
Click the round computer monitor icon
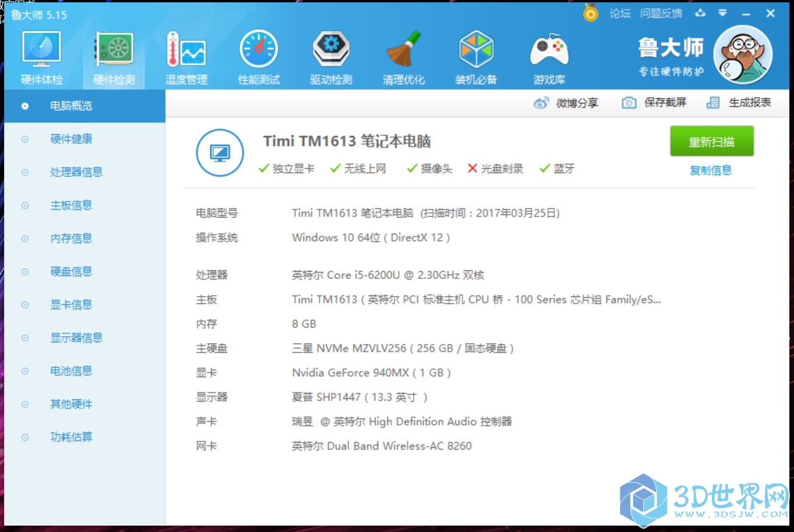pos(220,153)
